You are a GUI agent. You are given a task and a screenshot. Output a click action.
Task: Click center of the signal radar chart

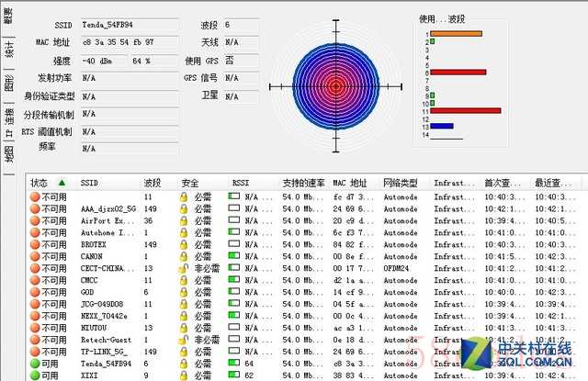335,87
